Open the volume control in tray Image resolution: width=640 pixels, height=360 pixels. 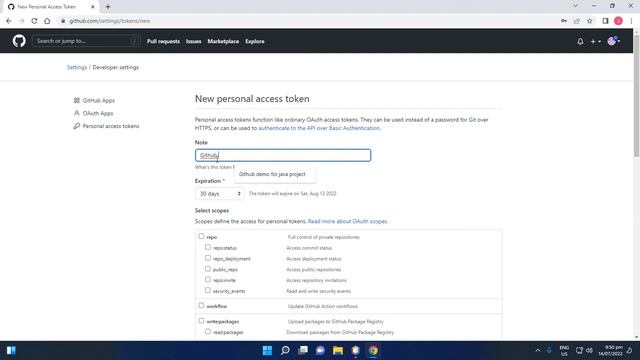pos(589,351)
